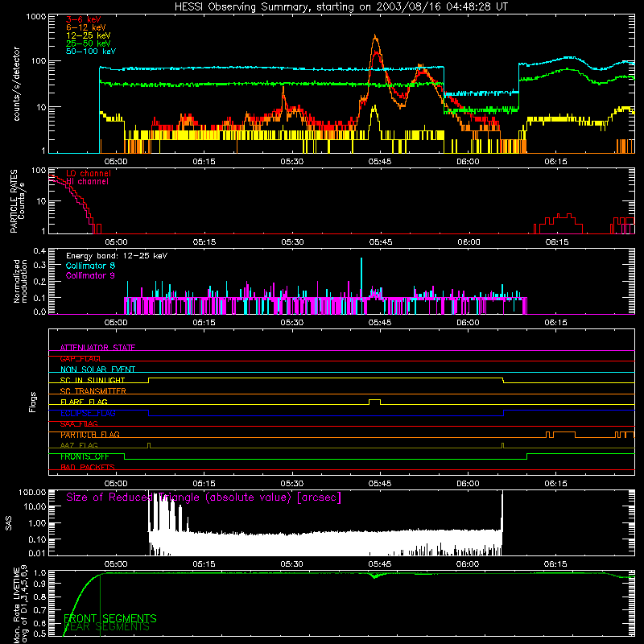Click the SAS axis label
644x644 pixels.
click(9, 523)
